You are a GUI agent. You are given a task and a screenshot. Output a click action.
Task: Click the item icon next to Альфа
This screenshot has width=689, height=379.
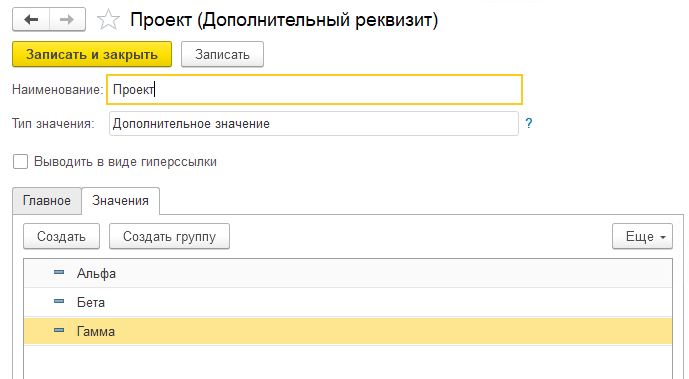(x=59, y=273)
